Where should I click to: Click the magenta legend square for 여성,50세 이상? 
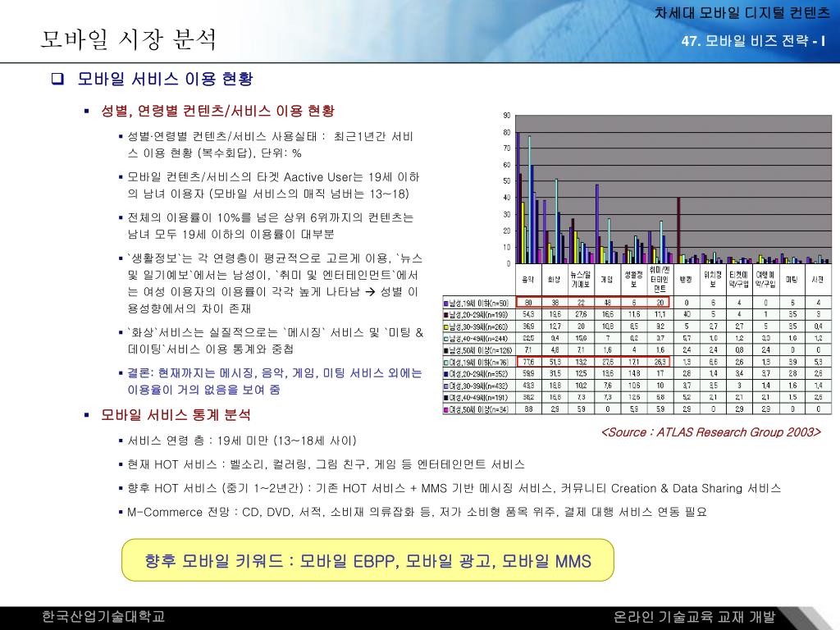point(445,409)
